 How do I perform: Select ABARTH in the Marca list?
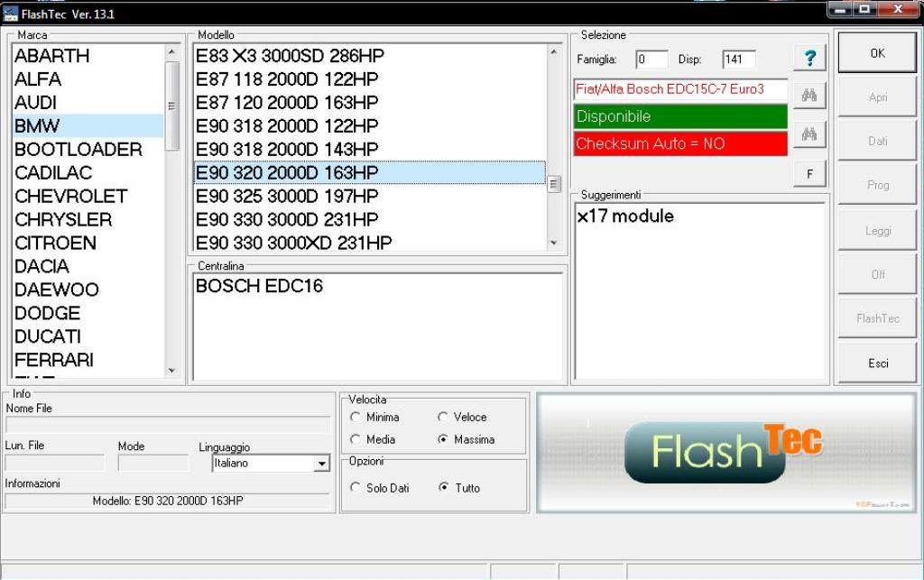pos(88,56)
